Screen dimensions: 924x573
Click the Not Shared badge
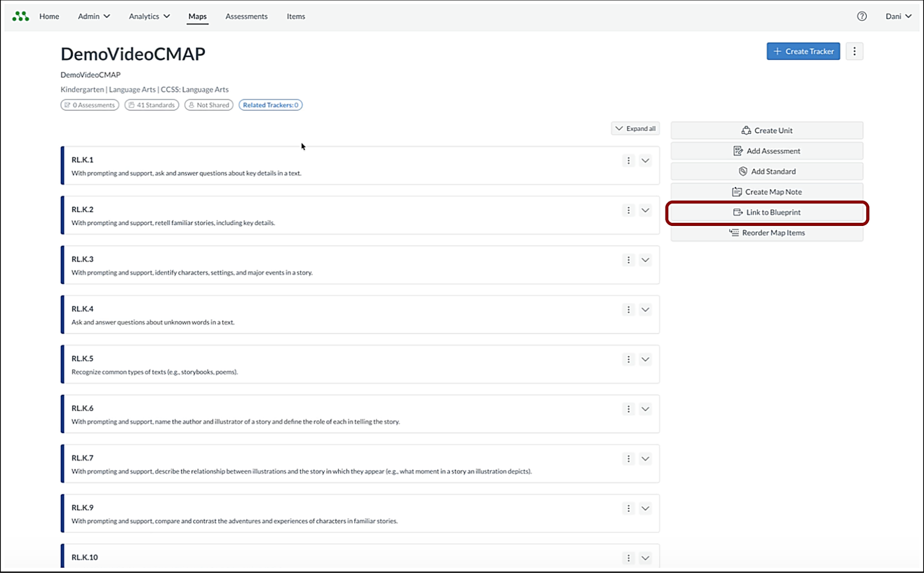tap(209, 105)
